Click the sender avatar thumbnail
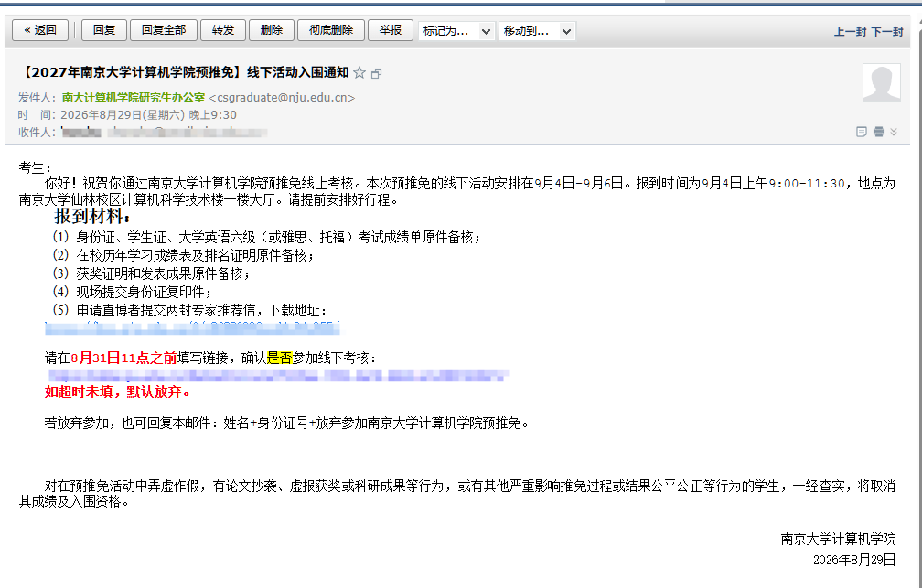Screen dimensions: 922x588 point(882,82)
